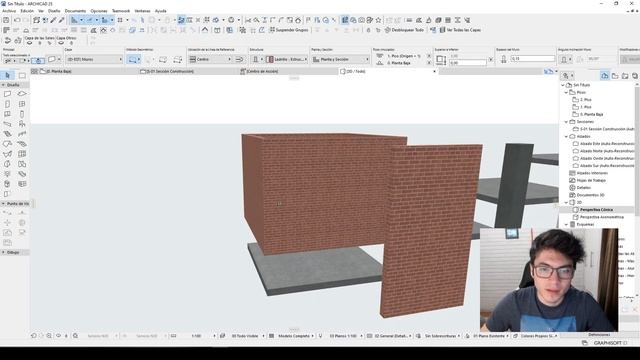Click the inject parameters syringe
The height and width of the screenshot is (360, 640).
pos(62,20)
